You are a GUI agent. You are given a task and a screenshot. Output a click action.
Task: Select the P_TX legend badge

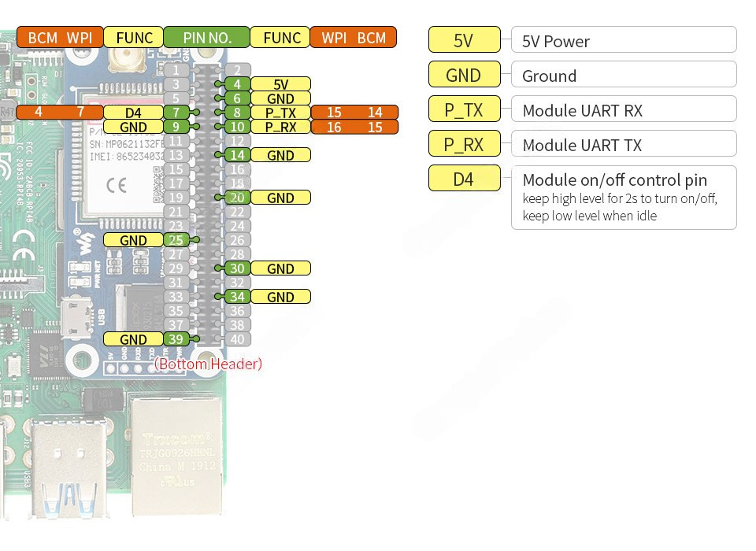coord(464,110)
